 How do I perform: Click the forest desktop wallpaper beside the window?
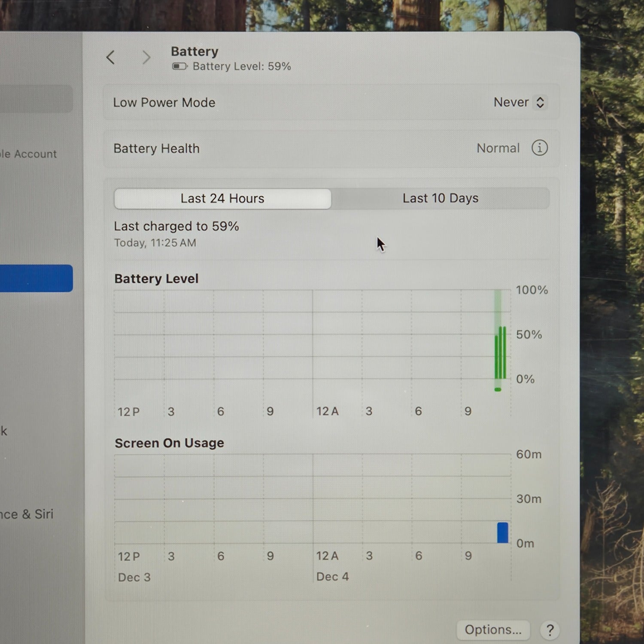click(612, 301)
